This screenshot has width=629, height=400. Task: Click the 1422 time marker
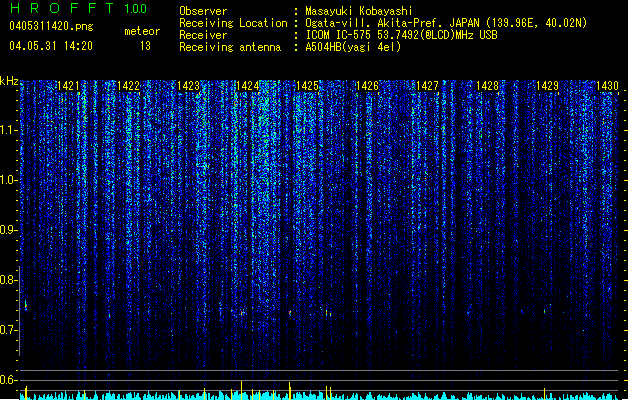[x=128, y=86]
